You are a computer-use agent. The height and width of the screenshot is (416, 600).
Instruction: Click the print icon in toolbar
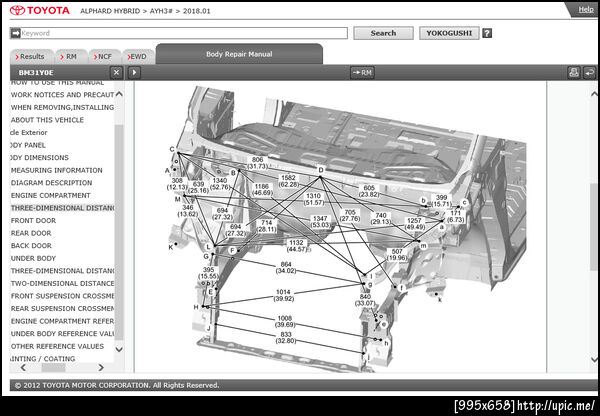pos(574,72)
